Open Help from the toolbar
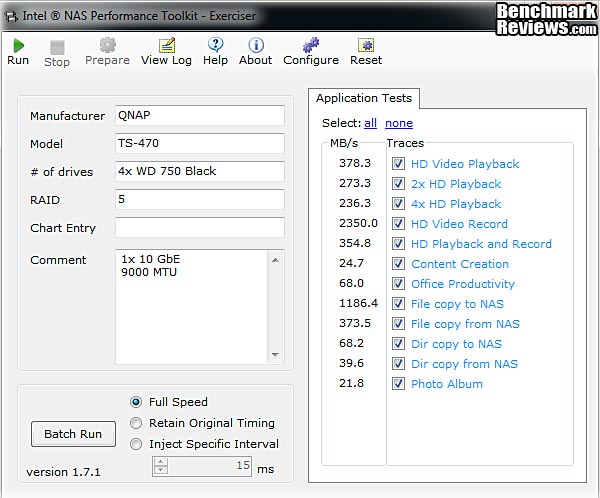Viewport: 600px width, 498px height. point(215,45)
